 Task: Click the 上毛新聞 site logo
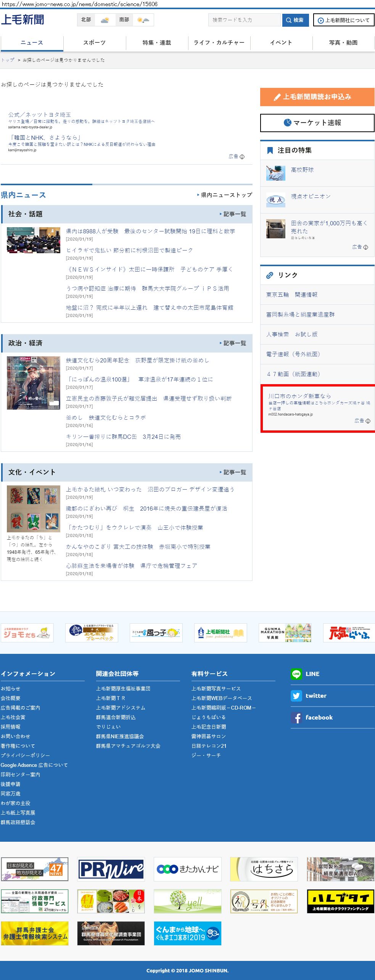[x=23, y=19]
